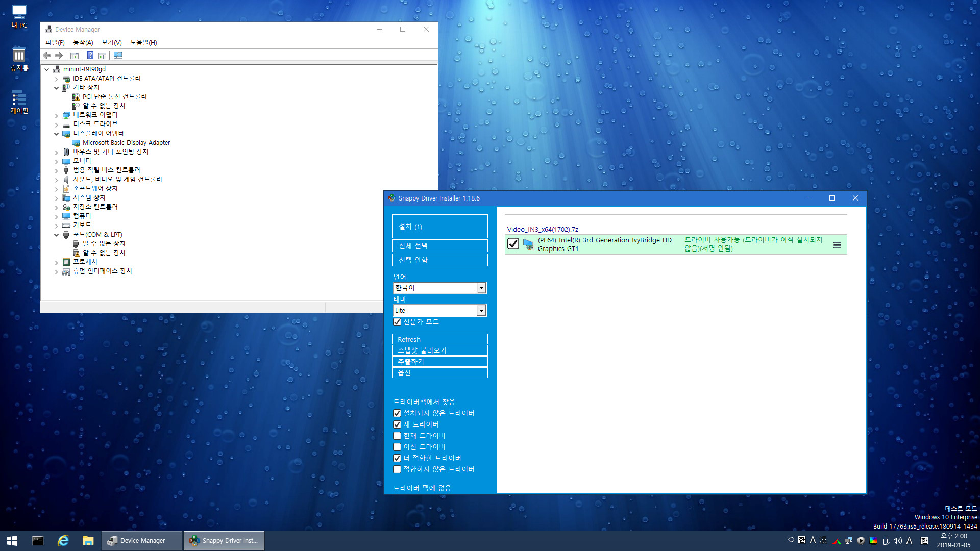Open the 파일(F) menu
Image resolution: width=980 pixels, height=551 pixels.
(x=55, y=42)
